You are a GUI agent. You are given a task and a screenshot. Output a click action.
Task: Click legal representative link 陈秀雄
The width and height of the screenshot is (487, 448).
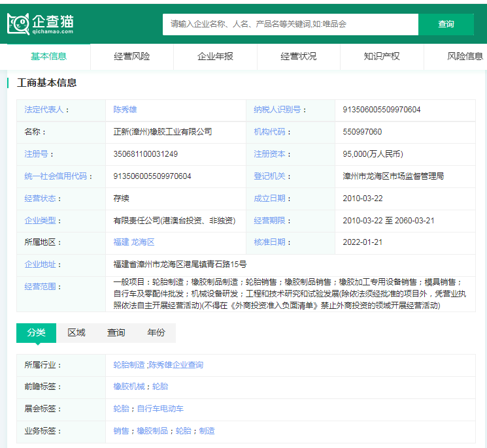pyautogui.click(x=125, y=110)
